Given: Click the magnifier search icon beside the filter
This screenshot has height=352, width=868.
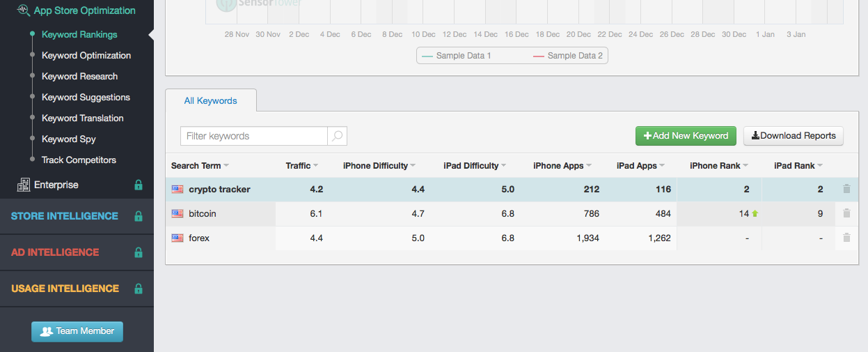Looking at the screenshot, I should (338, 136).
